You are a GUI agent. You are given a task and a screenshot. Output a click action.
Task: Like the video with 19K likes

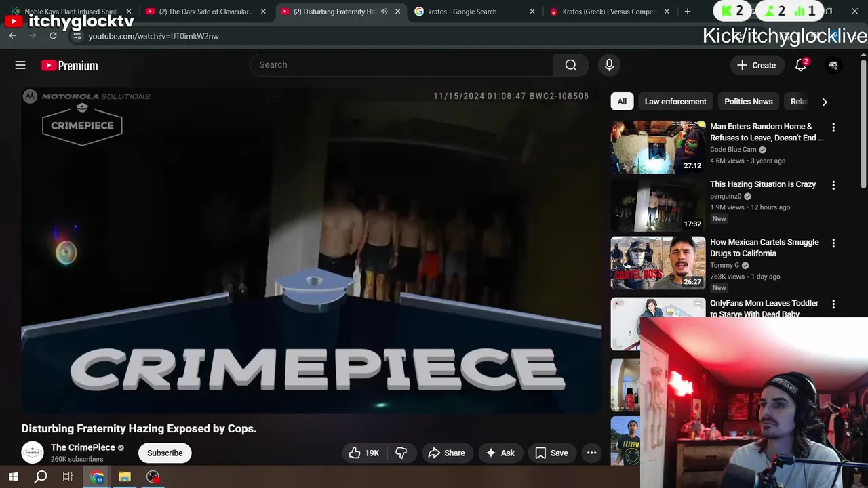click(363, 453)
